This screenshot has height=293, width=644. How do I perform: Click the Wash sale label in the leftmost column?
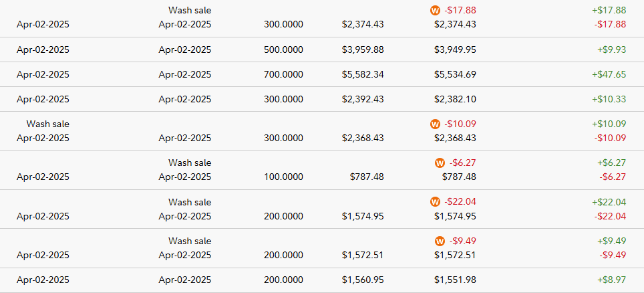pos(48,124)
